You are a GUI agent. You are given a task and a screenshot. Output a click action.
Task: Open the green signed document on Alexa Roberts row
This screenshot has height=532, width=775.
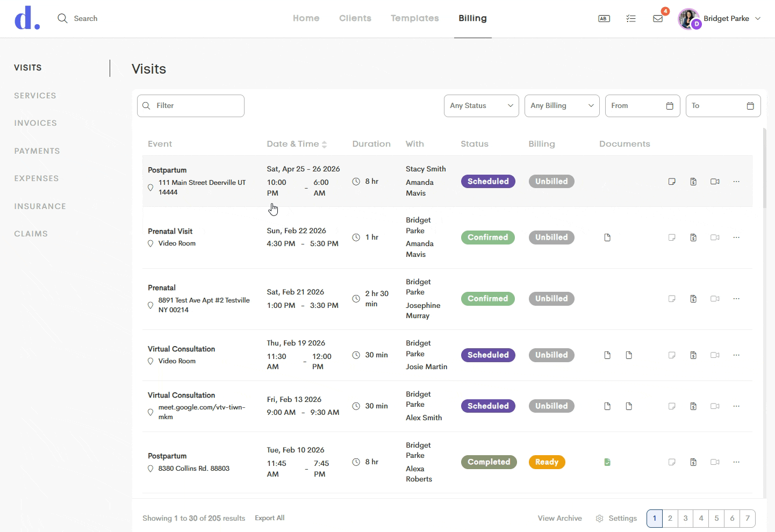pyautogui.click(x=607, y=462)
